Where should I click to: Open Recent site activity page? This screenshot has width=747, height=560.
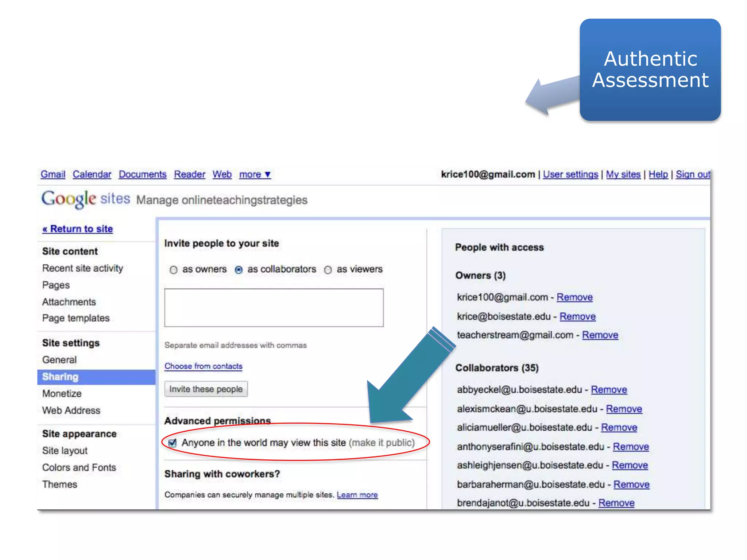click(x=83, y=268)
